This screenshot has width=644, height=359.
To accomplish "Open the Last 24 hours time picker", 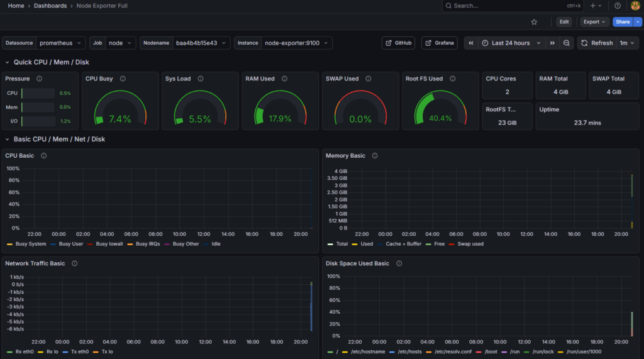I will 510,43.
